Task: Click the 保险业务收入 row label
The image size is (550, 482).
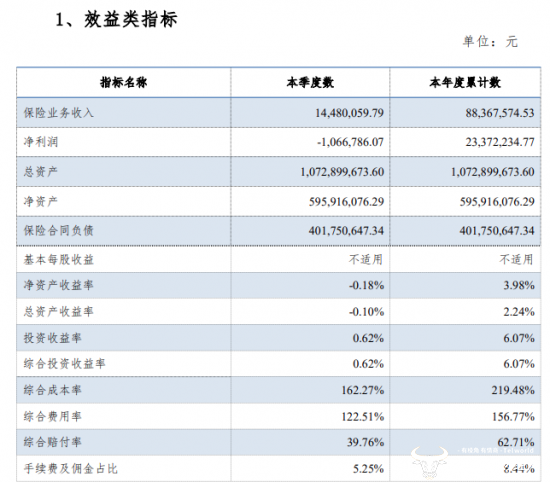Action: pos(59,113)
